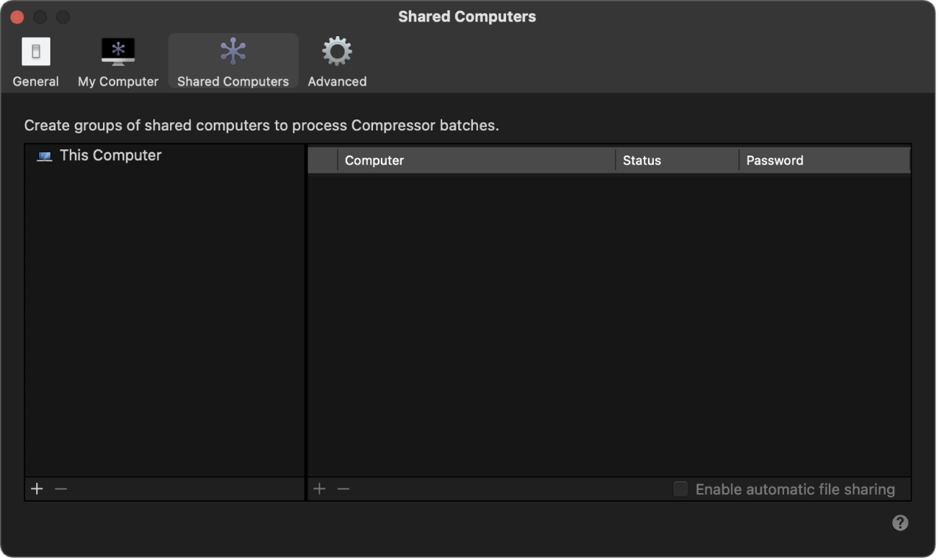Select the Shared Computers toolbar icon
The width and height of the screenshot is (939, 560).
point(233,60)
